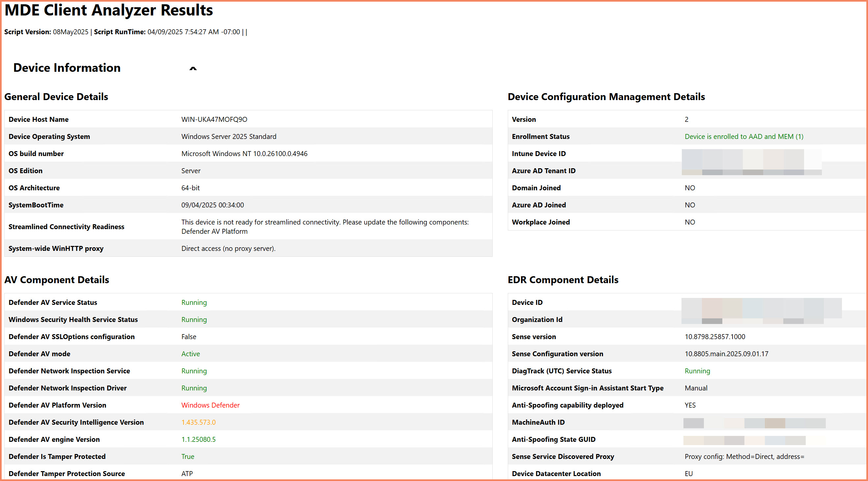Click Device is enrolled to AAD and MEM
The width and height of the screenshot is (868, 481).
click(744, 136)
